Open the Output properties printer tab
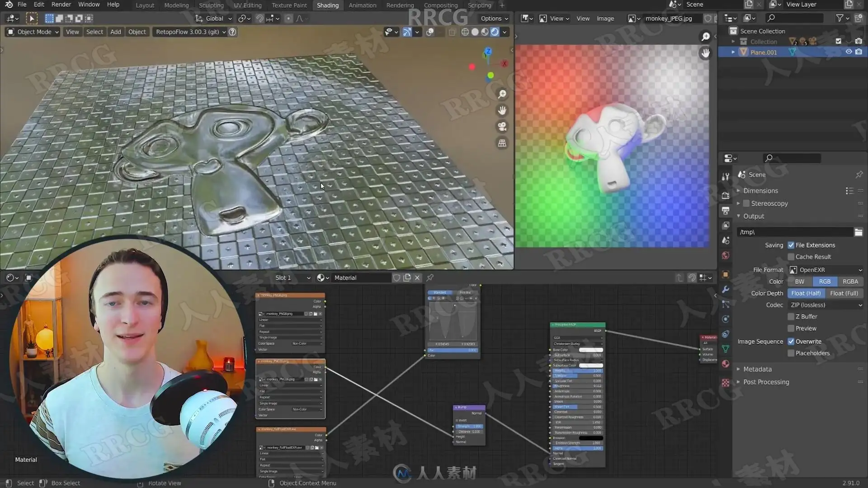The width and height of the screenshot is (868, 488). click(x=726, y=211)
